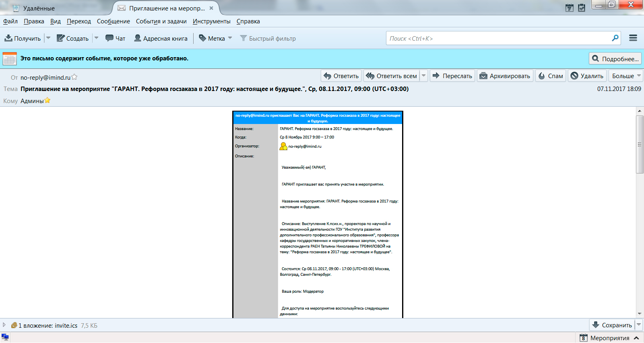This screenshot has height=343, width=644.
Task: Open the Правка menu
Action: [x=34, y=21]
